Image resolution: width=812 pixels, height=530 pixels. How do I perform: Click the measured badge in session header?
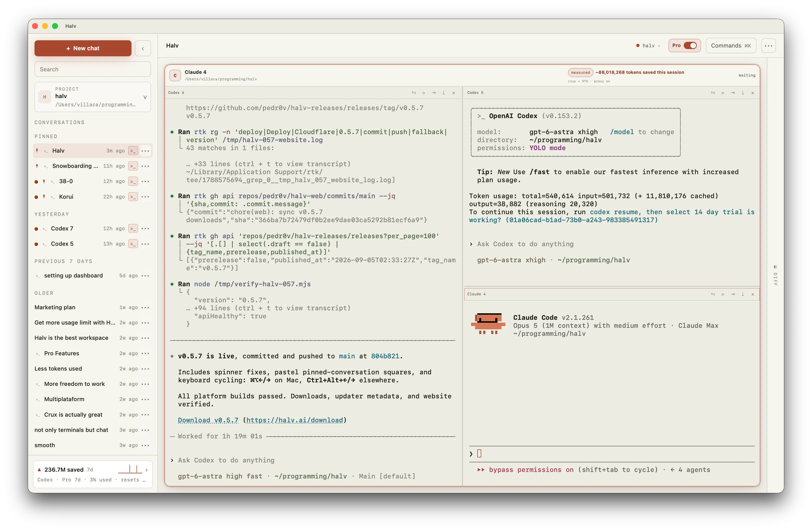pyautogui.click(x=580, y=72)
